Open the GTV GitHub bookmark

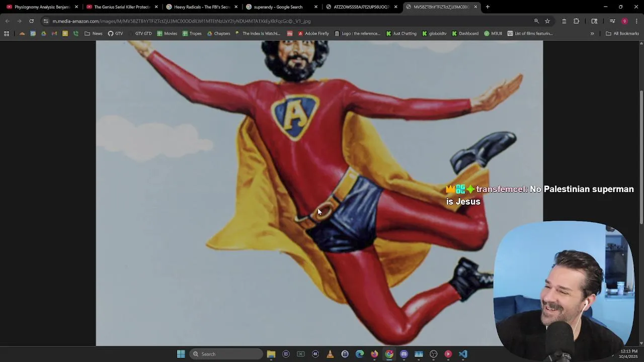tap(115, 34)
